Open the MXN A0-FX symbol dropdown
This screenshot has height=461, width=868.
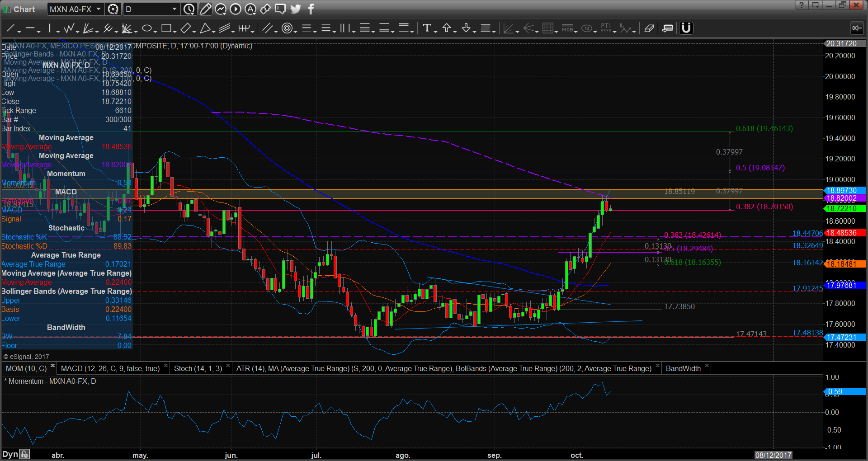coord(98,9)
